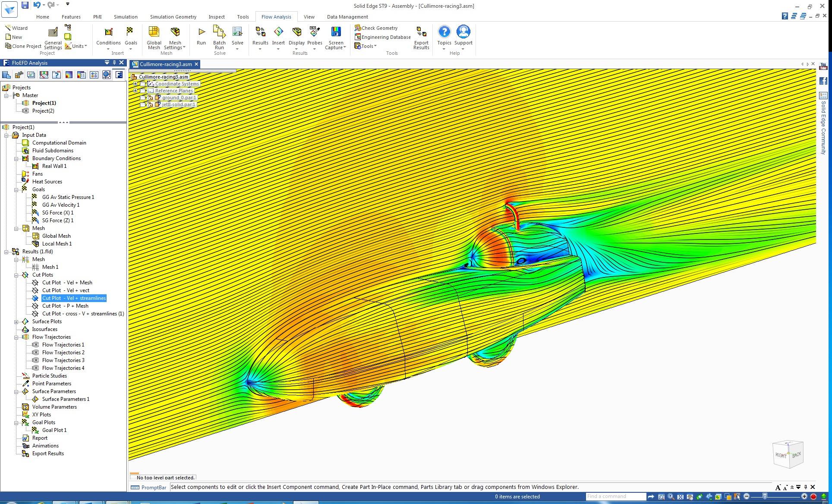Screen dimensions: 832x504
Task: Toggle the Coordinate Systems checkbox
Action: (143, 84)
